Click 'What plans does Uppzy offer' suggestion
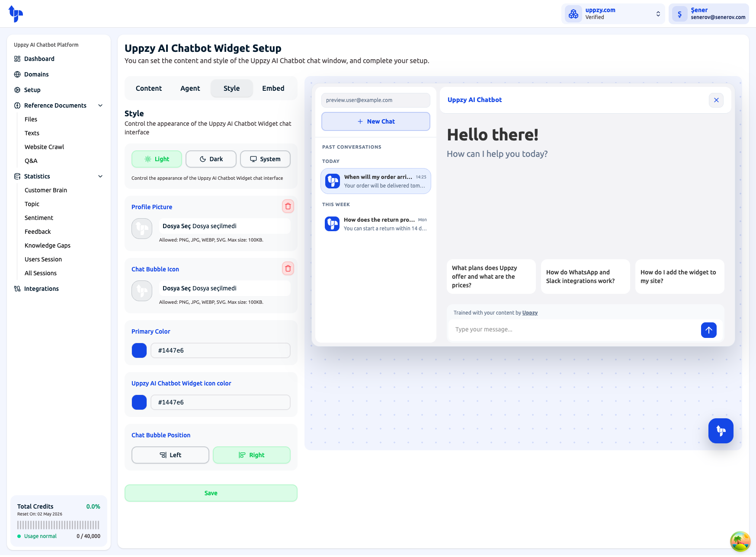The image size is (756, 557). 491,277
